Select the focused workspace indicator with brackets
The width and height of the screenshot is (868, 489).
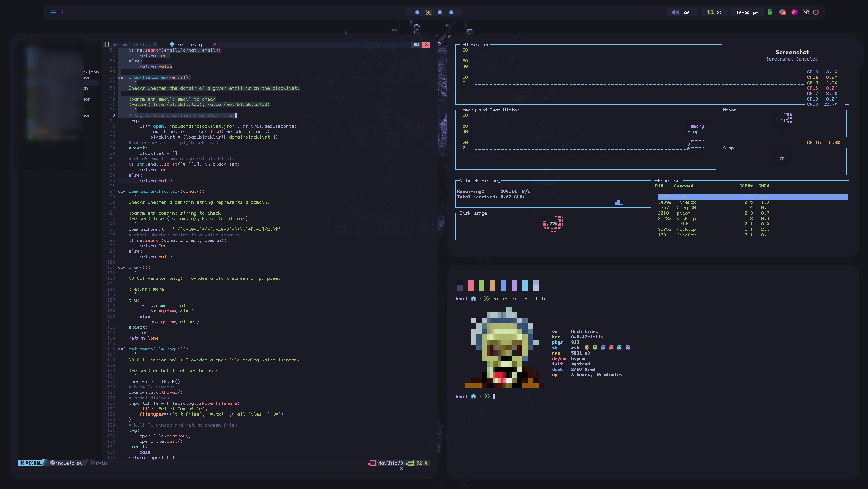coord(428,13)
